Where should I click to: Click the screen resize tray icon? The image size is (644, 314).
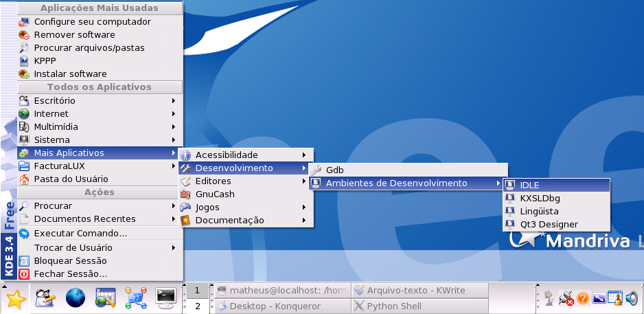pos(599,298)
